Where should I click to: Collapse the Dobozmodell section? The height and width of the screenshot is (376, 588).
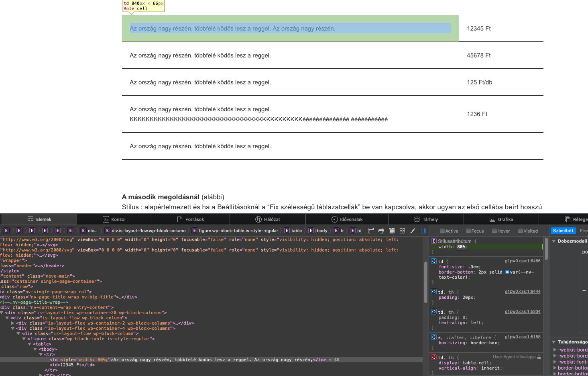click(554, 241)
